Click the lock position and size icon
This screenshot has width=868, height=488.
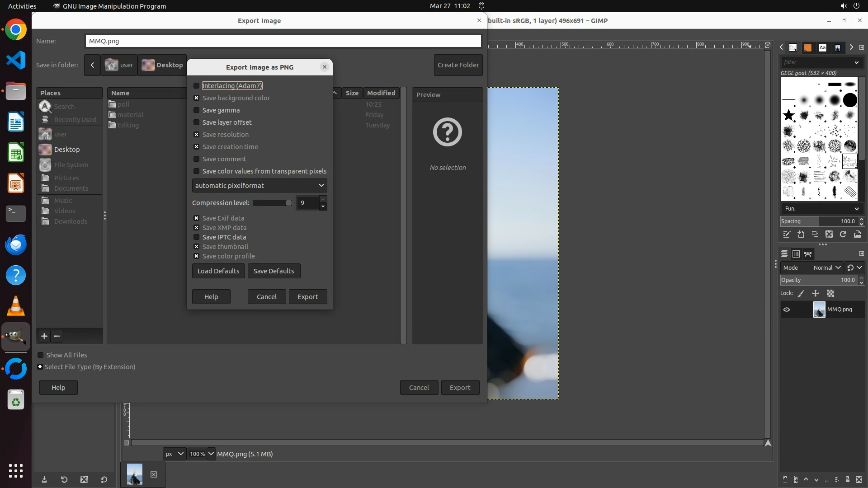(816, 294)
